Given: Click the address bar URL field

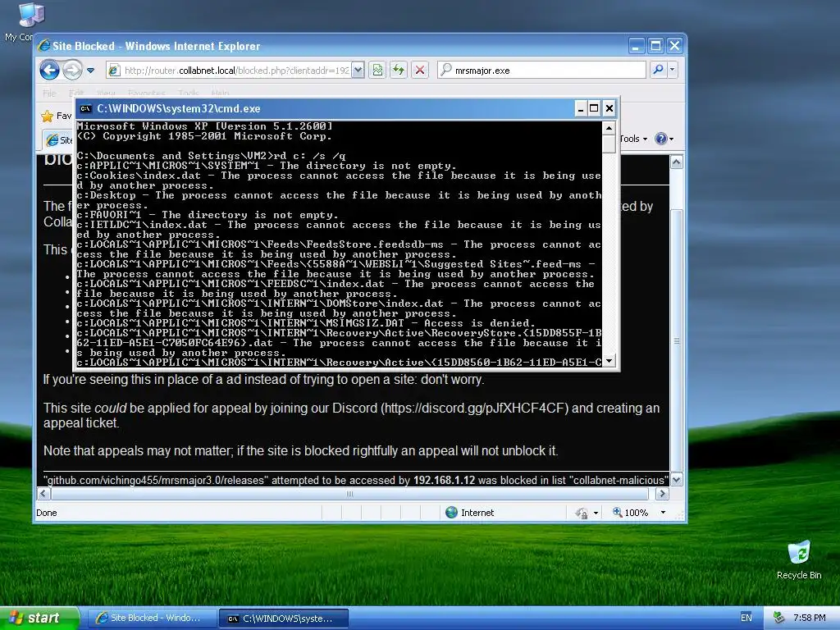Looking at the screenshot, I should (229, 71).
